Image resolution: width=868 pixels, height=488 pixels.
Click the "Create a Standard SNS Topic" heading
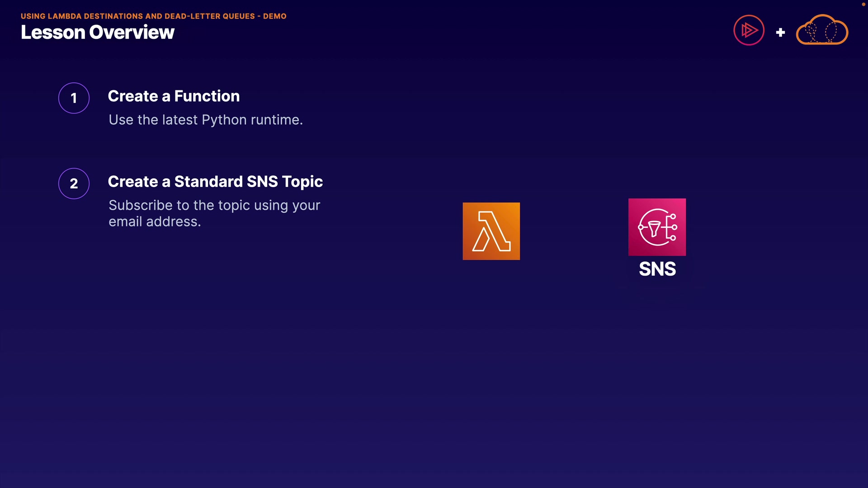click(x=215, y=182)
